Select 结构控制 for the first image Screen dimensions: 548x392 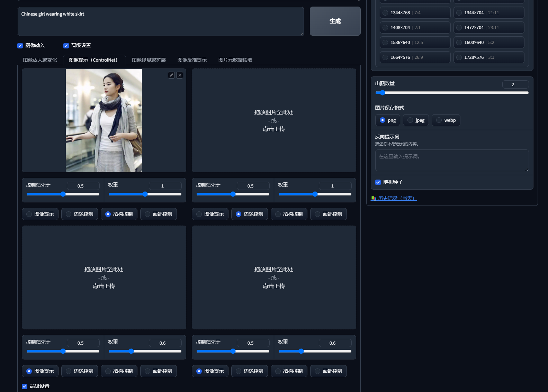[119, 214]
